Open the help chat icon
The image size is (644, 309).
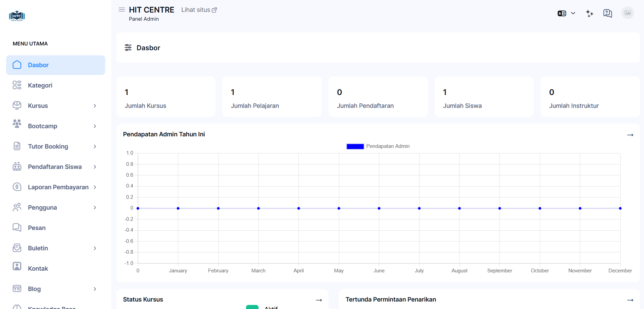(607, 13)
